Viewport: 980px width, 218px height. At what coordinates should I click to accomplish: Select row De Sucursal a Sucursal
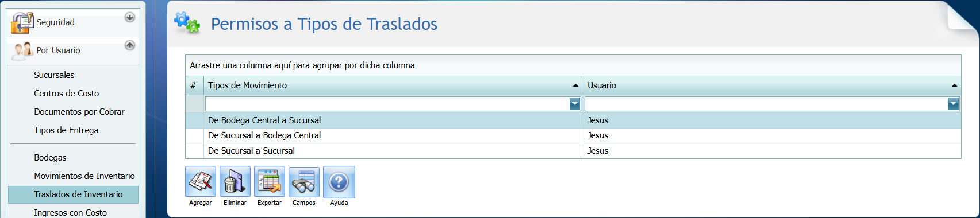click(573, 151)
